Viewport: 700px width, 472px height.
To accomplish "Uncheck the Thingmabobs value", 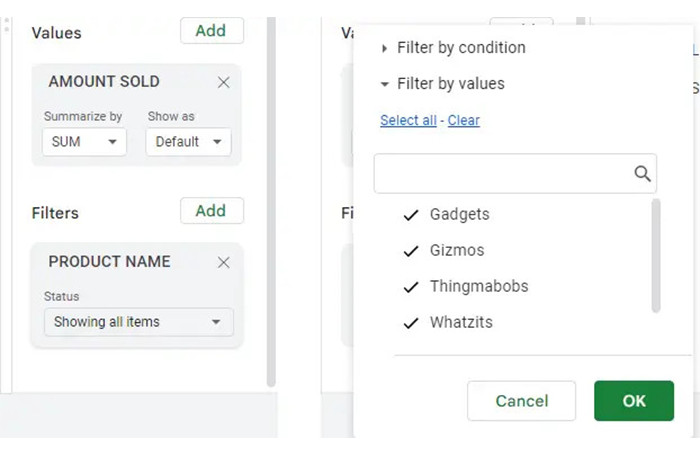I will click(410, 287).
